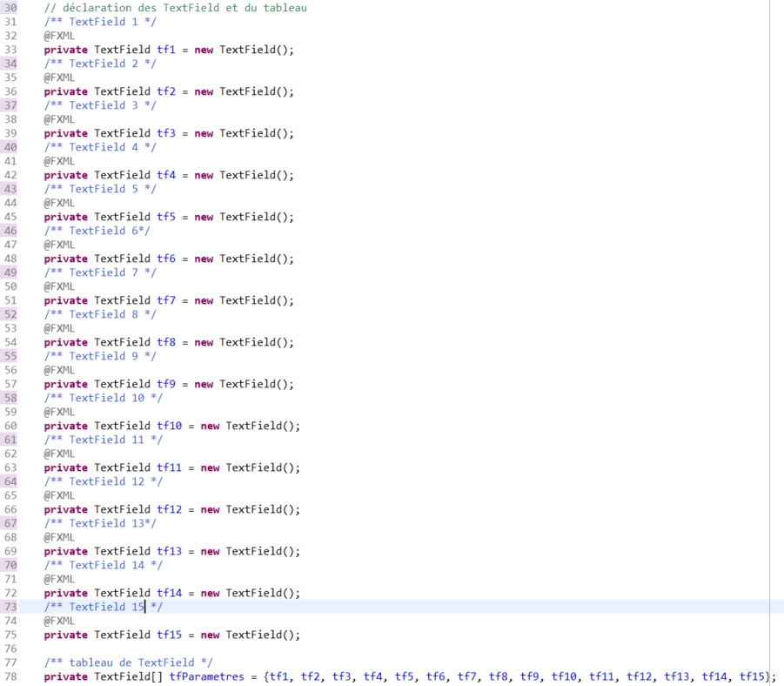Click the TextField[] type on line 78
This screenshot has height=686, width=784.
pos(129,677)
